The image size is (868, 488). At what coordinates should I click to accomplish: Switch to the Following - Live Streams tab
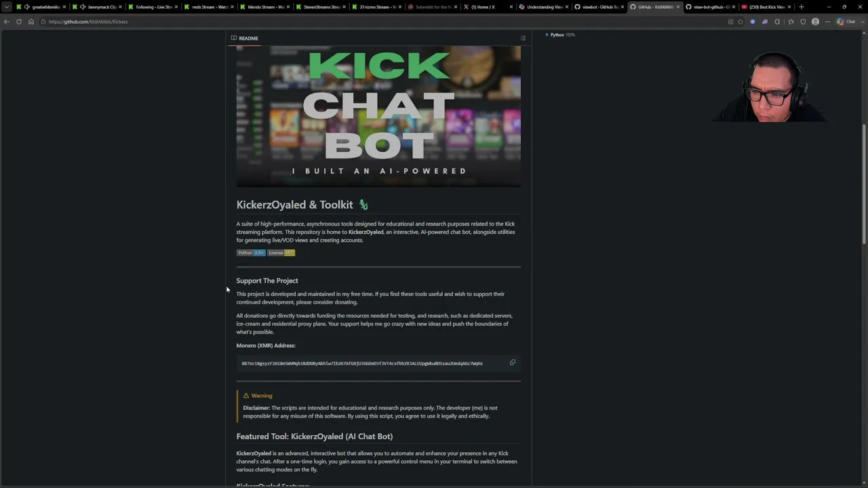coord(153,7)
